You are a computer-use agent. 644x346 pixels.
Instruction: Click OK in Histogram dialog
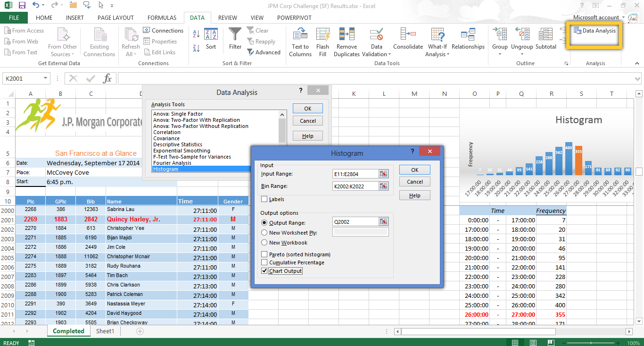click(x=414, y=170)
